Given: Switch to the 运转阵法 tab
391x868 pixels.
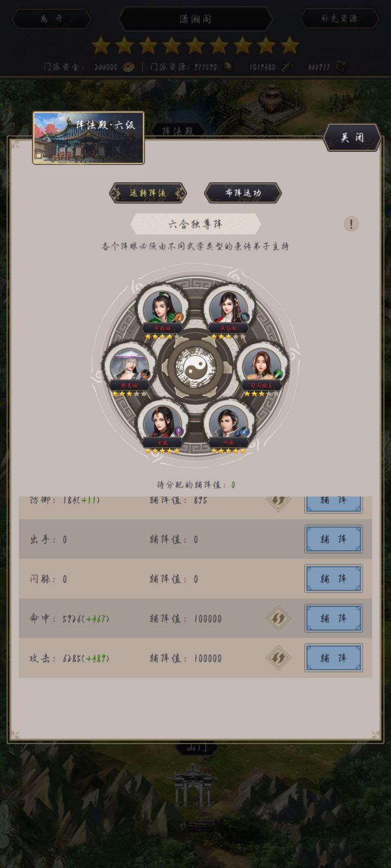Looking at the screenshot, I should click(x=148, y=193).
